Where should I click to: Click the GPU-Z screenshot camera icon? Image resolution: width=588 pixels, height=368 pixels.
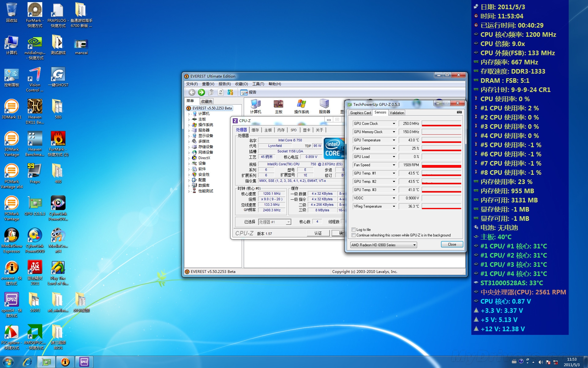click(x=459, y=112)
